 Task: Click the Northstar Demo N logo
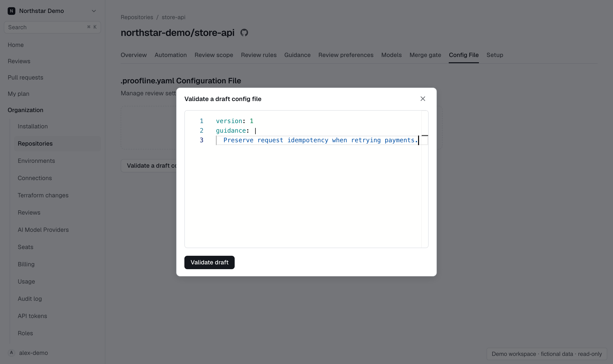(11, 11)
